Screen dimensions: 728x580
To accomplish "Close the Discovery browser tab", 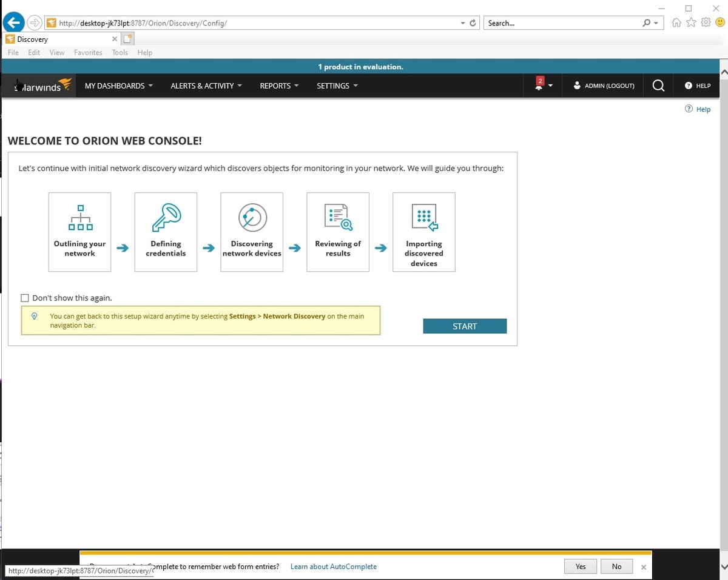I will pos(115,39).
